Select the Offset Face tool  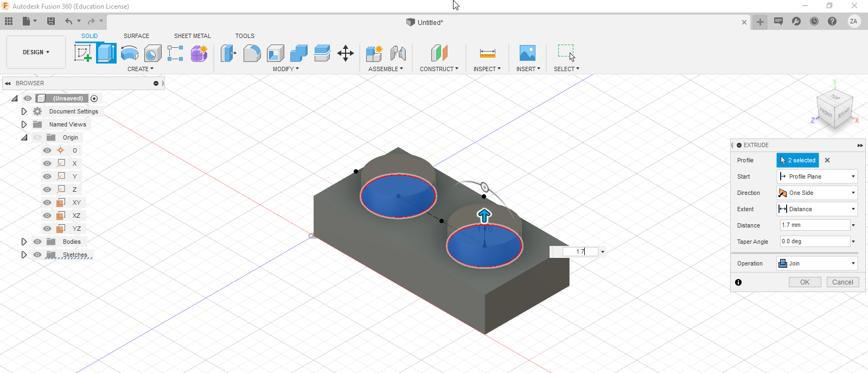(x=322, y=53)
